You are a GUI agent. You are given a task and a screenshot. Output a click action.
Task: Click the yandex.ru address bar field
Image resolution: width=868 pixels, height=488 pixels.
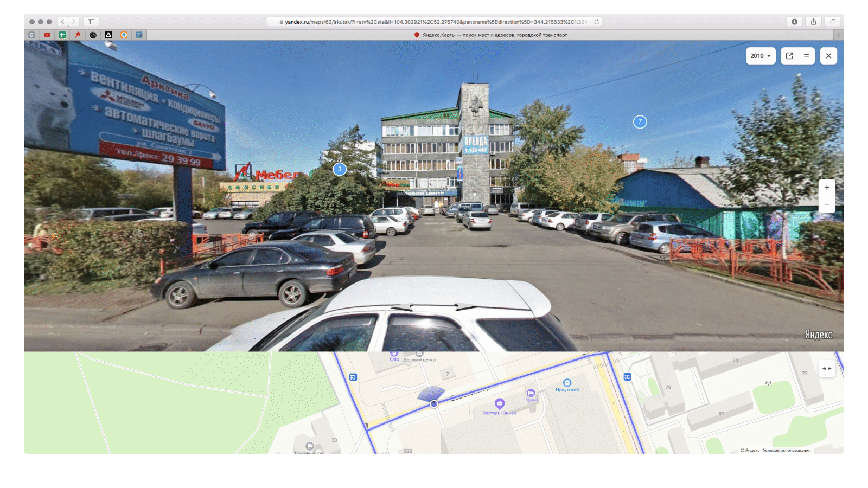pyautogui.click(x=434, y=22)
